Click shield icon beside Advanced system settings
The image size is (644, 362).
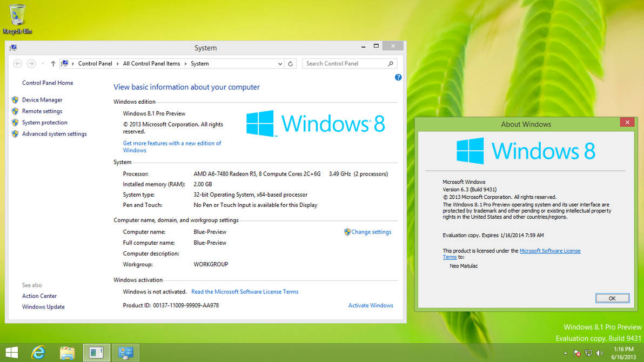tap(15, 133)
